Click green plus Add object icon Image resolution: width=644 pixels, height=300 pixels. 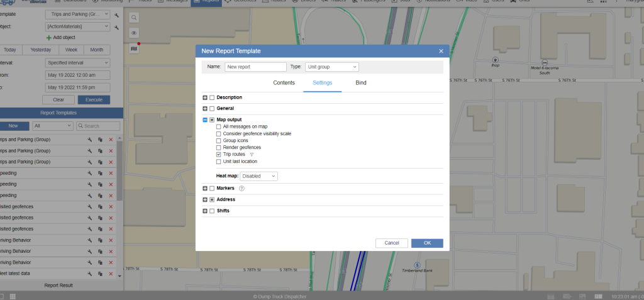[49, 38]
